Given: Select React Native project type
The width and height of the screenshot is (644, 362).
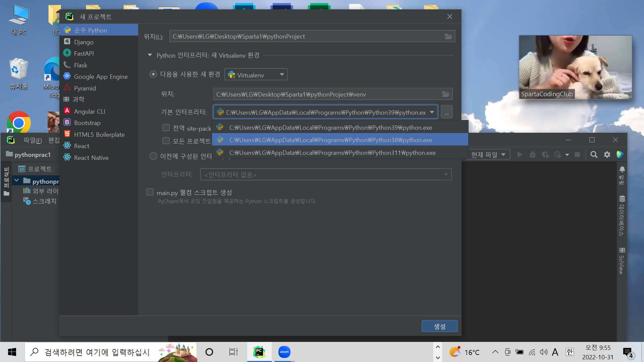Looking at the screenshot, I should point(99,158).
